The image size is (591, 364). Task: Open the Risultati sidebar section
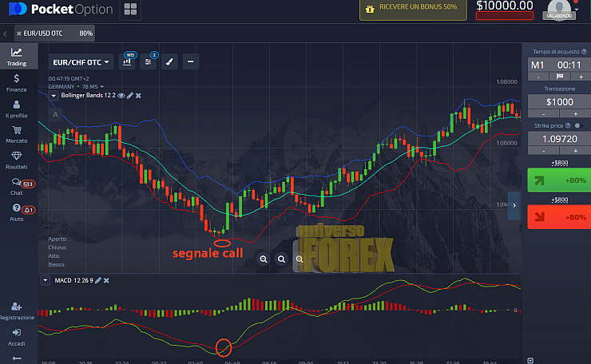pyautogui.click(x=17, y=160)
